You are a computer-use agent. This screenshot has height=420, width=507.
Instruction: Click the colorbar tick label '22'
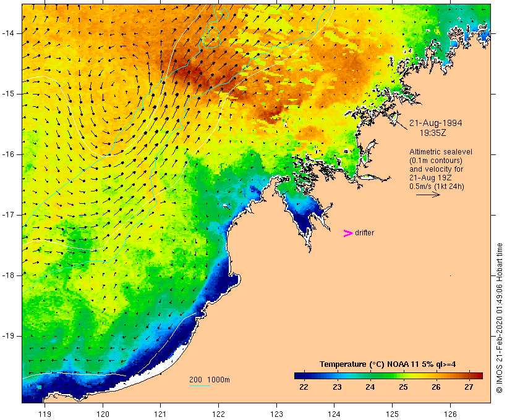pos(304,387)
